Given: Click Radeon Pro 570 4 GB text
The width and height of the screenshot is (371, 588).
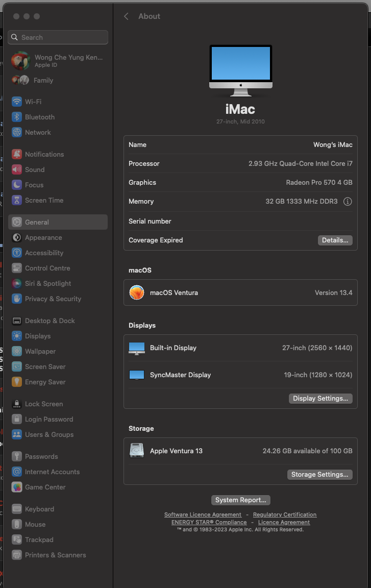Looking at the screenshot, I should point(319,182).
